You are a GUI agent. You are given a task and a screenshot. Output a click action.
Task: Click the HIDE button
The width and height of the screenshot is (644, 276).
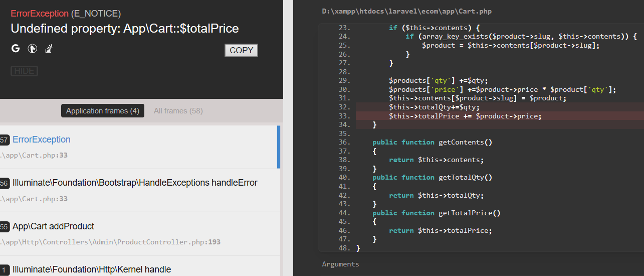click(x=24, y=71)
